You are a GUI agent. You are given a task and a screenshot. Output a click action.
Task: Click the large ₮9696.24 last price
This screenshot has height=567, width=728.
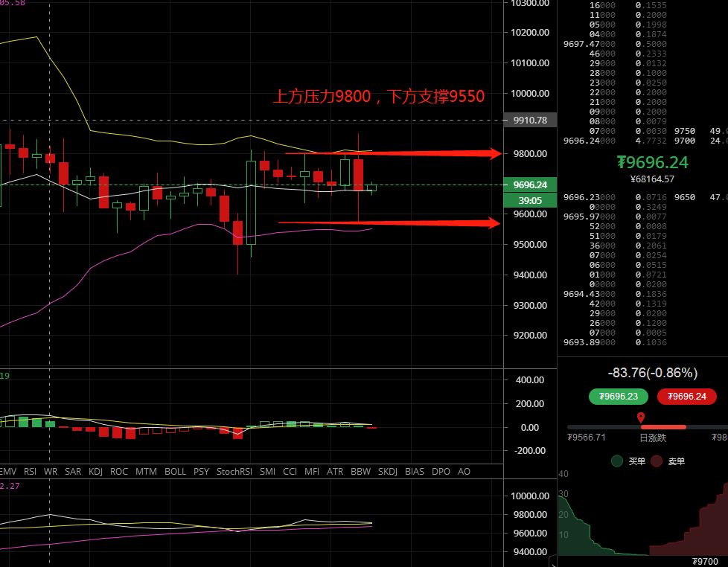click(x=652, y=162)
